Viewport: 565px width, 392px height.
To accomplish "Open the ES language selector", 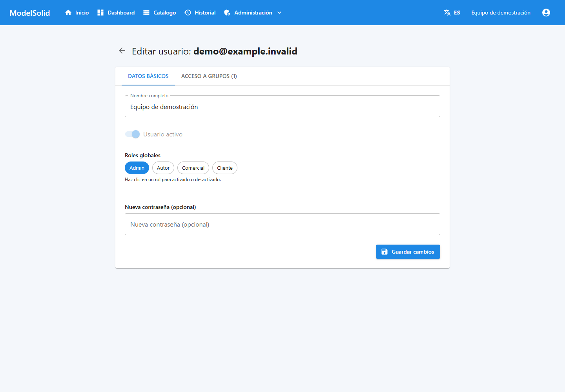I will 452,13.
